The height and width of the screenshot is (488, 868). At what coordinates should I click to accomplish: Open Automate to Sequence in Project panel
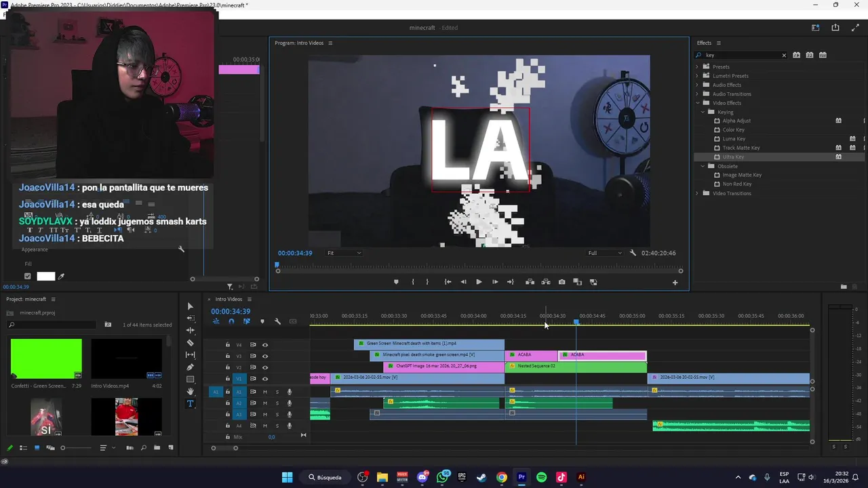pos(130,447)
